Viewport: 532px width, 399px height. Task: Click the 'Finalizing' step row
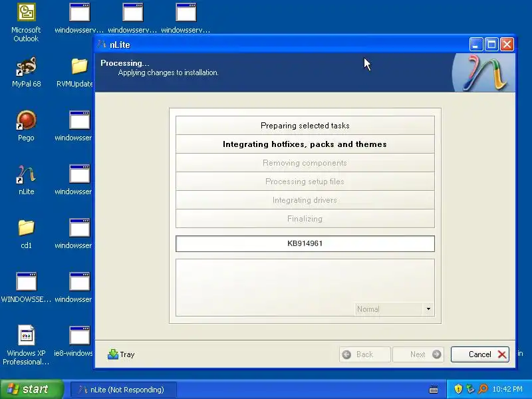[305, 219]
